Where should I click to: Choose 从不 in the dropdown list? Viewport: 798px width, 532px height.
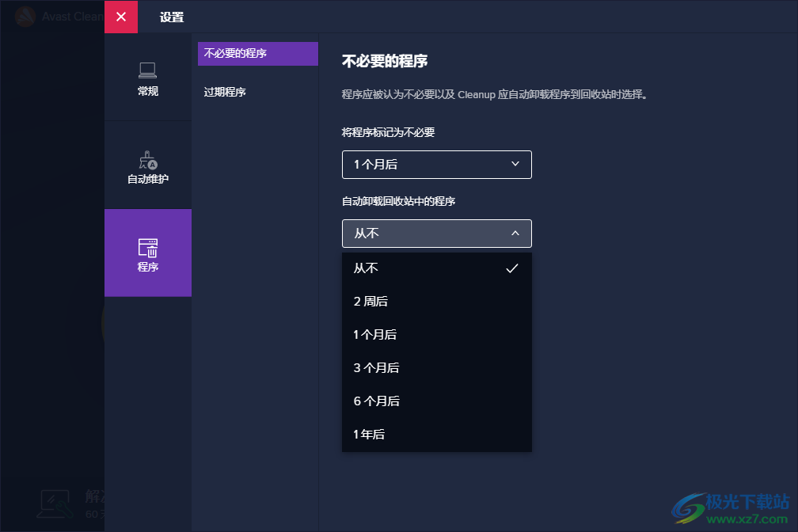click(x=437, y=268)
